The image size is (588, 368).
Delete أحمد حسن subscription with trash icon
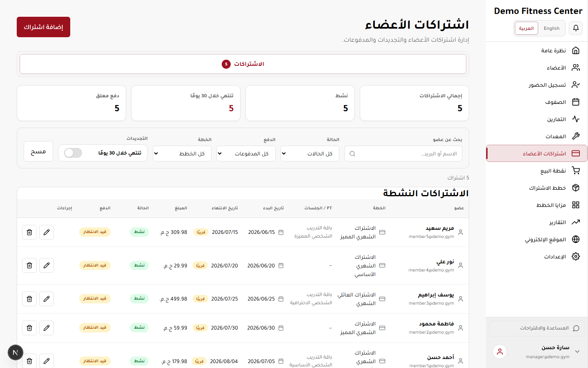29,361
